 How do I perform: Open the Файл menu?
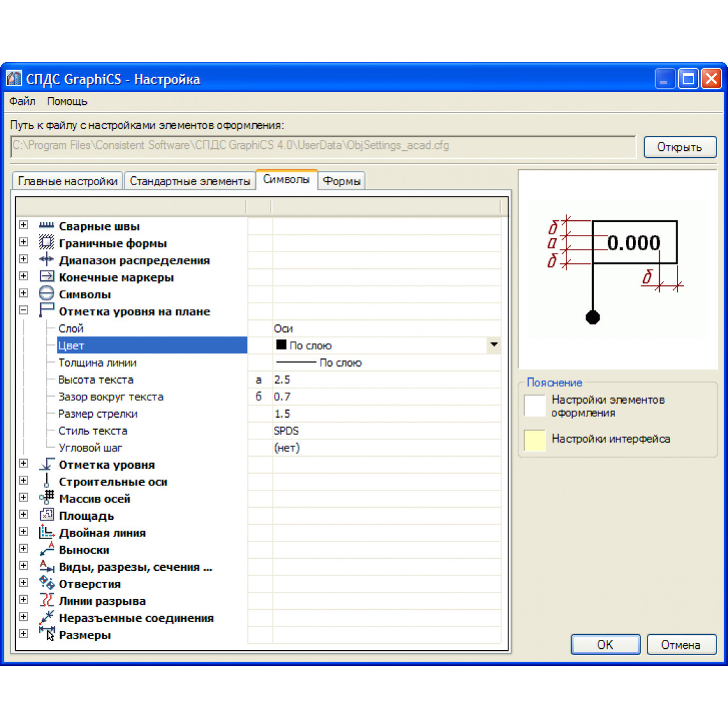22,101
